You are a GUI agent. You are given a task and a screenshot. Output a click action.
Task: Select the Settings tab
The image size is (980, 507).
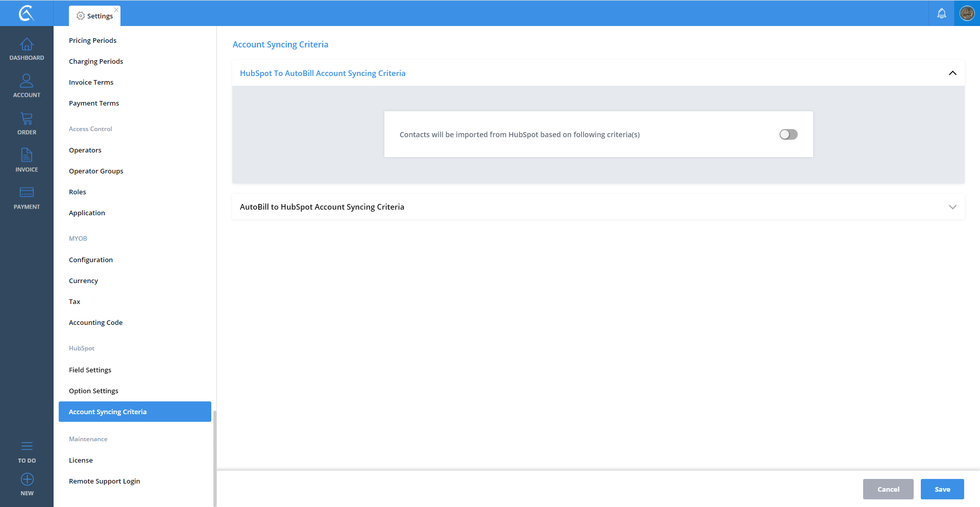point(95,16)
